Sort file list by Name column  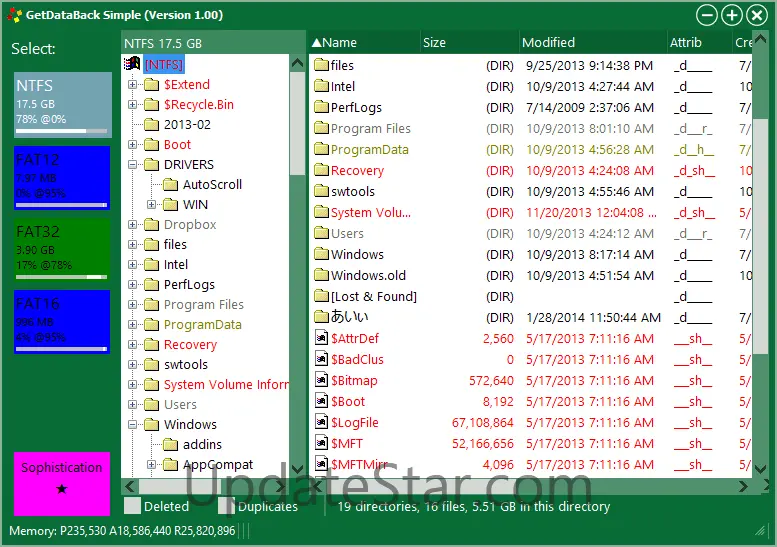[365, 43]
